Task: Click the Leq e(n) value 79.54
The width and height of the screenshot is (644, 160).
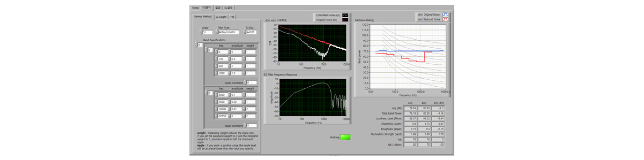Action: (x=410, y=108)
